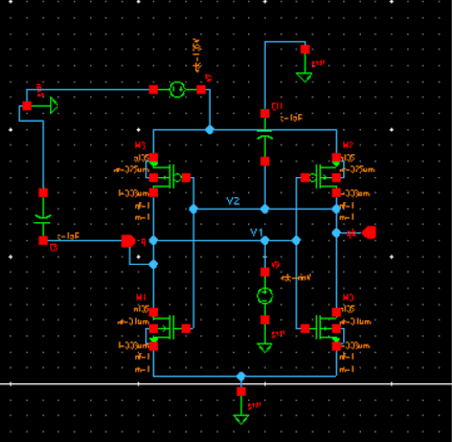Click the junction at the bottom rail center
452x442 pixels.
pos(241,377)
